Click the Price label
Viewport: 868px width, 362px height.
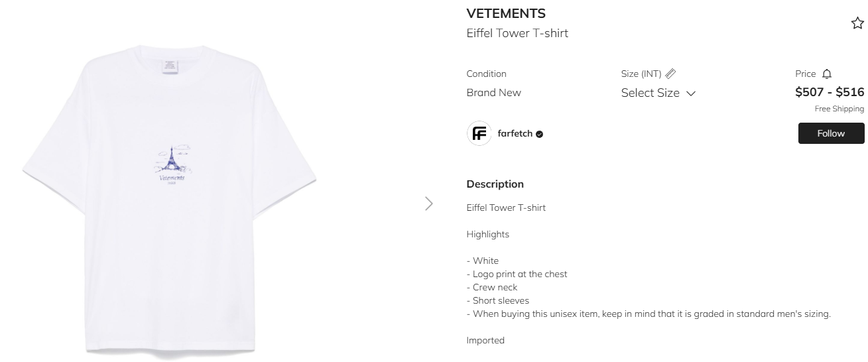(806, 74)
